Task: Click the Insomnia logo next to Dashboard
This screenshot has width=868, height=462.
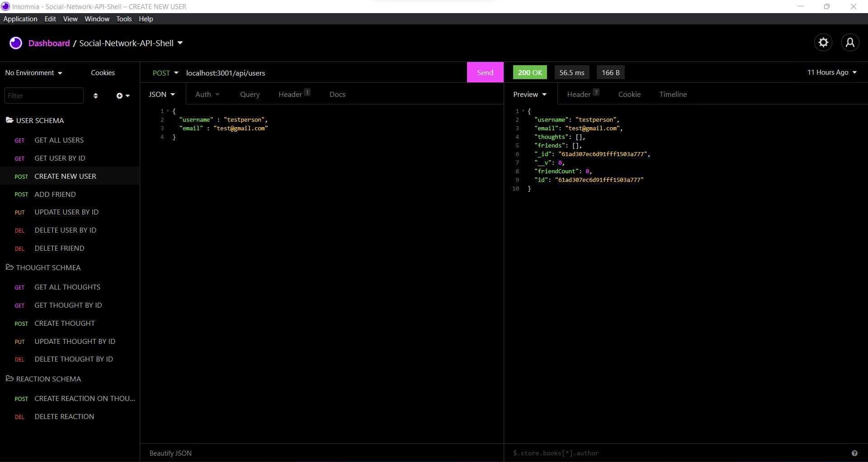Action: pos(16,43)
